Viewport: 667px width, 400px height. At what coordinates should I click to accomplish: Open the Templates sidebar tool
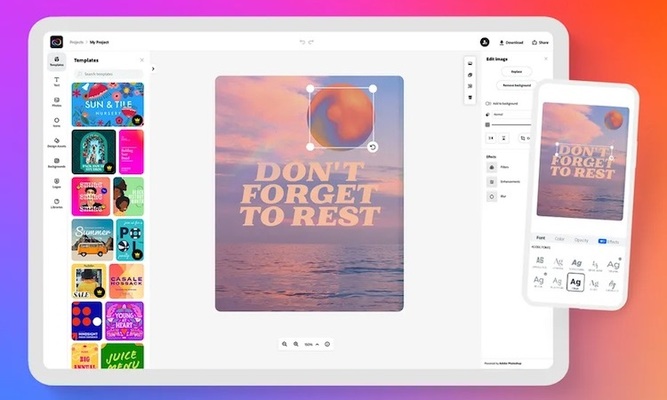[57, 62]
